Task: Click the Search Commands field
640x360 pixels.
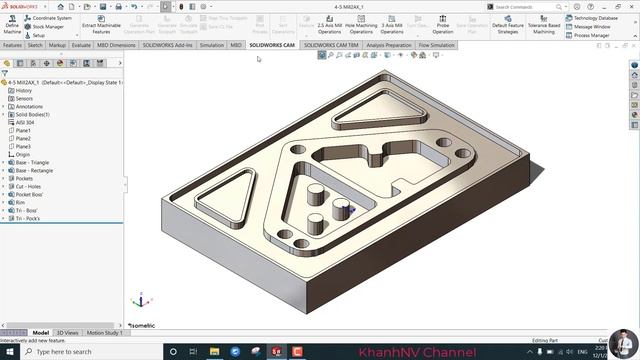Action: [525, 7]
